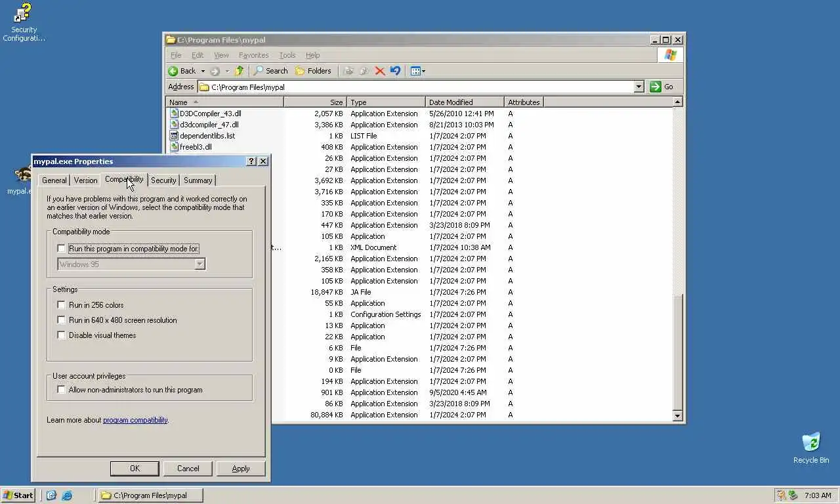Click the Copy To toolbar icon

point(364,71)
